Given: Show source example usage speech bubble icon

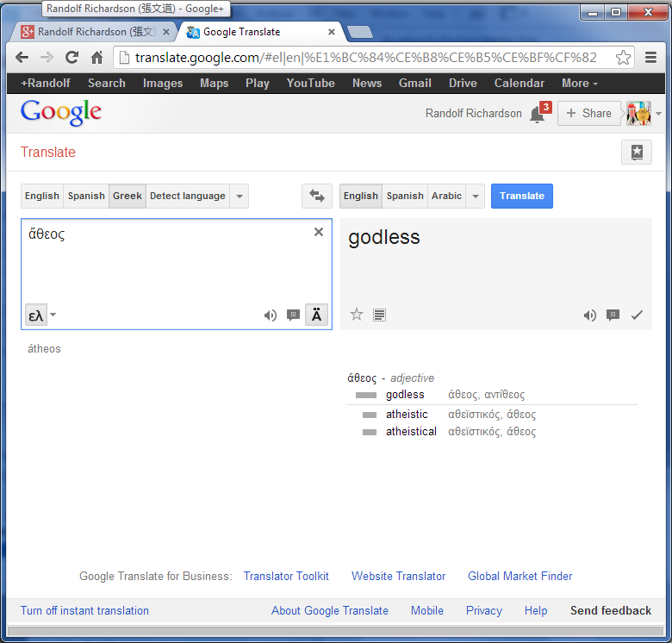Looking at the screenshot, I should [293, 315].
